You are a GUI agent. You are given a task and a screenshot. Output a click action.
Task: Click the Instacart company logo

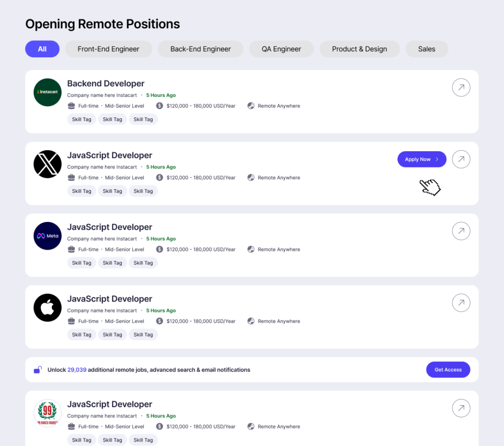[x=48, y=92]
